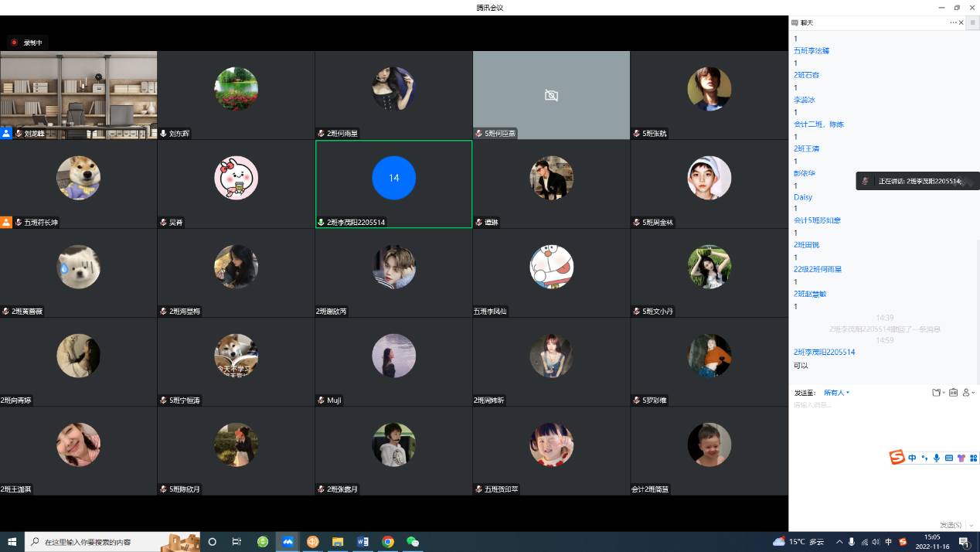The height and width of the screenshot is (552, 980).
Task: Open Cortana circle icon on the taskbar
Action: click(x=213, y=542)
